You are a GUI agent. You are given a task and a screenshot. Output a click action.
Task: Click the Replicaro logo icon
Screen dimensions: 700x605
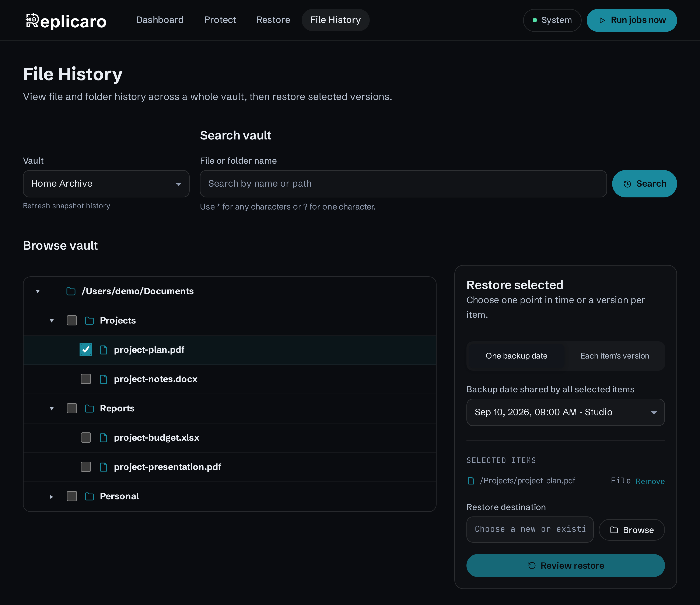click(x=32, y=20)
